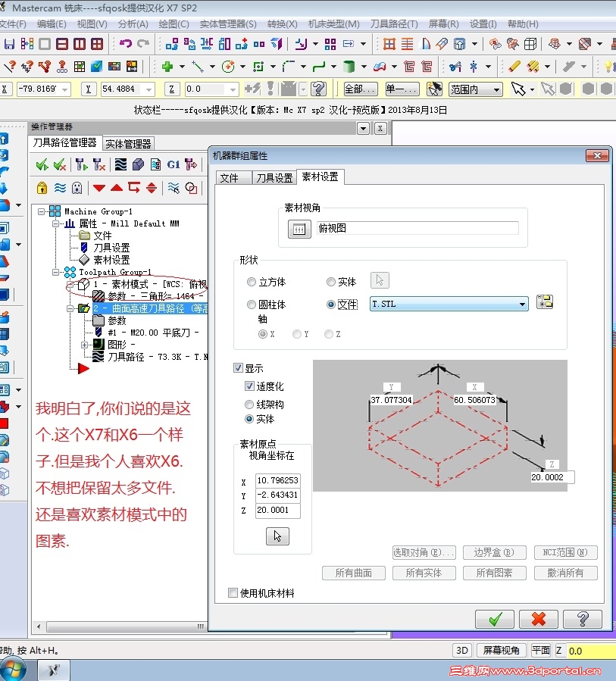Open the T.STL file dropdown
Viewport: 616px width, 681px height.
522,304
